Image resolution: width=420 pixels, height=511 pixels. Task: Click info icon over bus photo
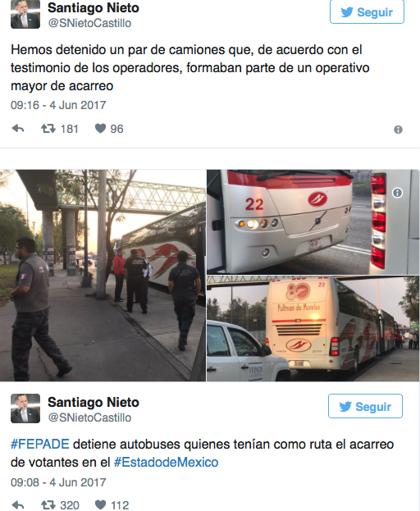click(397, 193)
